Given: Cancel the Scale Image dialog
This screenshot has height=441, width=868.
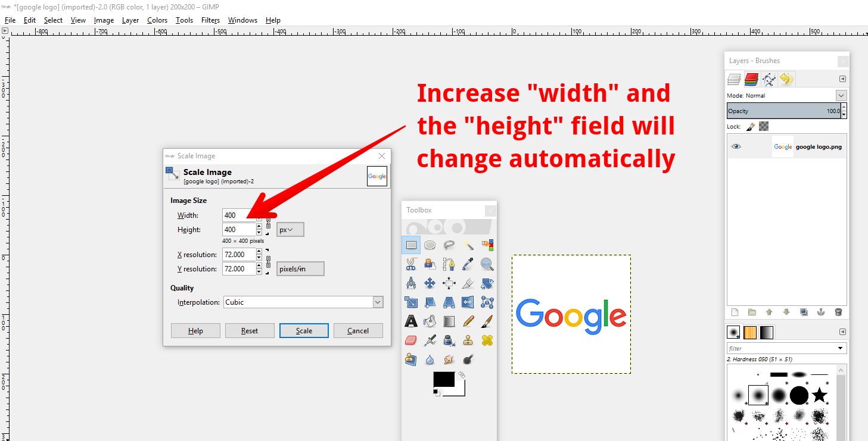Looking at the screenshot, I should pos(358,331).
